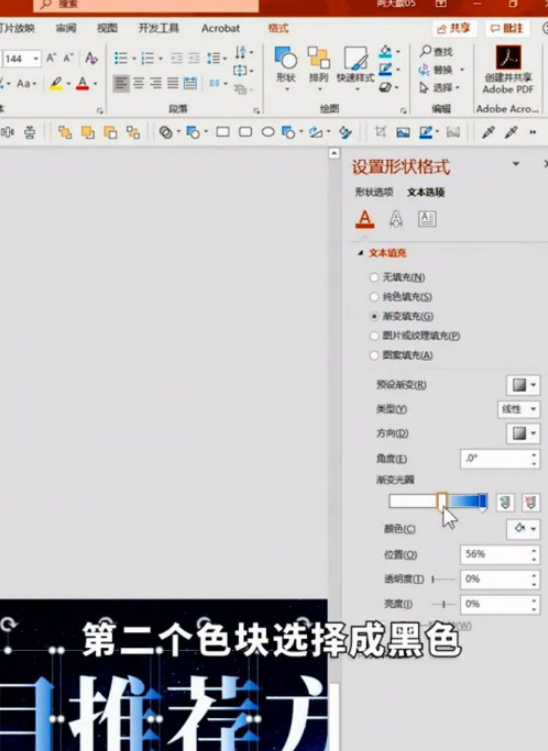
Task: Collapse the 文本填充 section
Action: [361, 253]
